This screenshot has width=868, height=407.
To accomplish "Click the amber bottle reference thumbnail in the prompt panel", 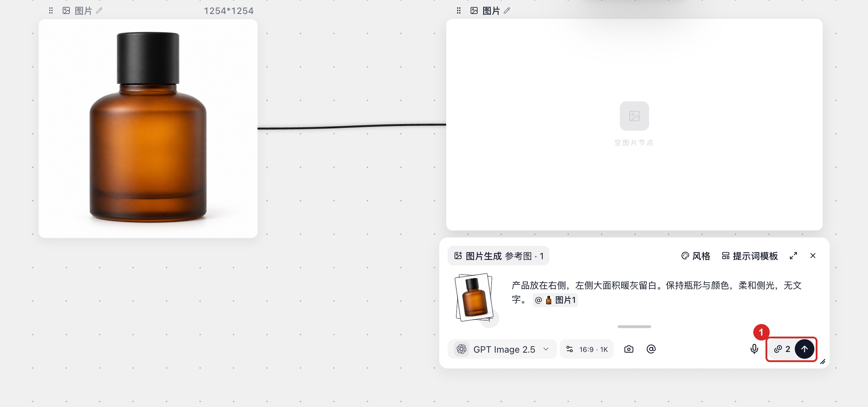I will [x=474, y=297].
